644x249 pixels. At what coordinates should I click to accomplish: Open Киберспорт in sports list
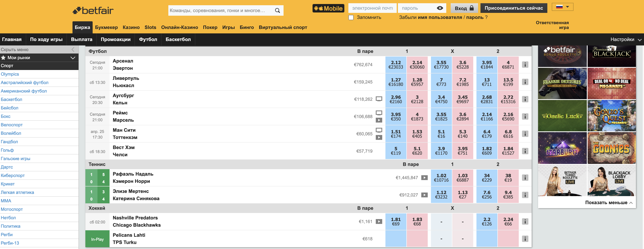[x=13, y=176]
